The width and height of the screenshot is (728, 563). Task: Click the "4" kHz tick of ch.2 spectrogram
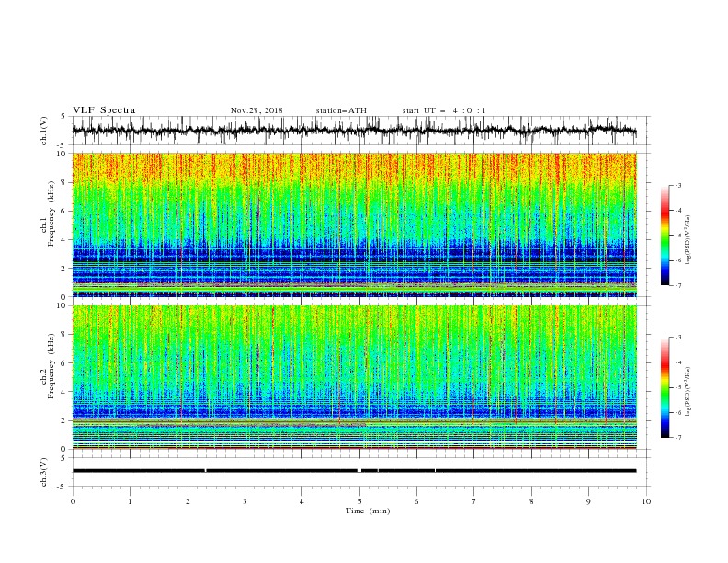click(x=65, y=392)
